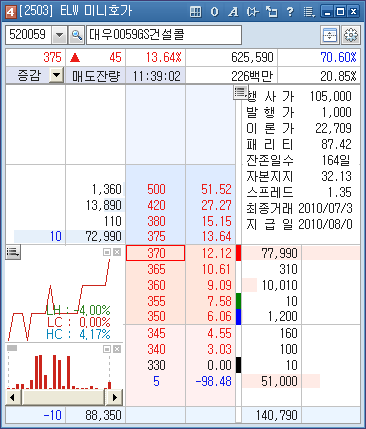Click the list menu icon above price chart
The width and height of the screenshot is (366, 429).
(x=13, y=252)
